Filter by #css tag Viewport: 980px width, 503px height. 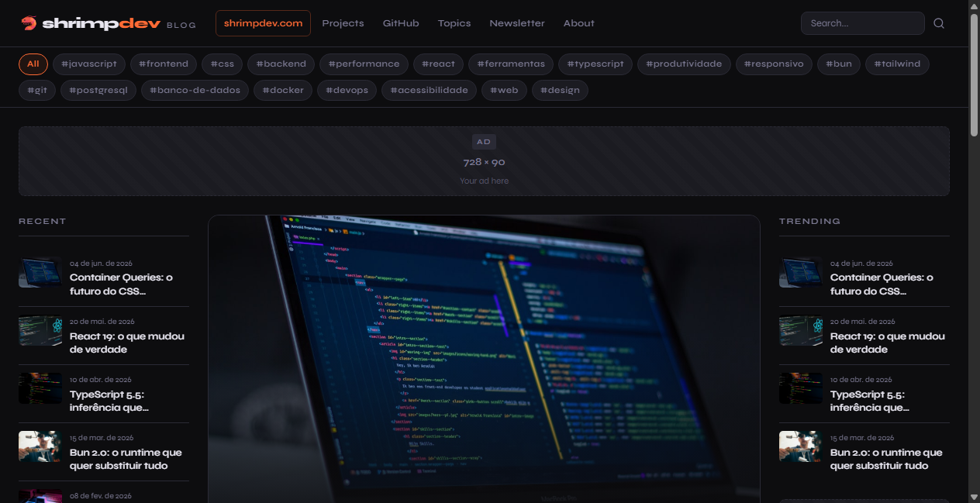(x=223, y=64)
